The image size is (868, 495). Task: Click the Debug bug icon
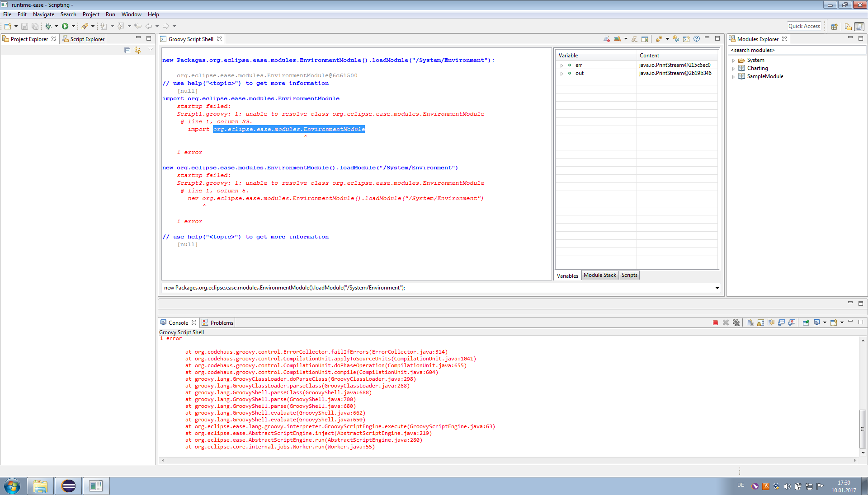[x=48, y=27]
